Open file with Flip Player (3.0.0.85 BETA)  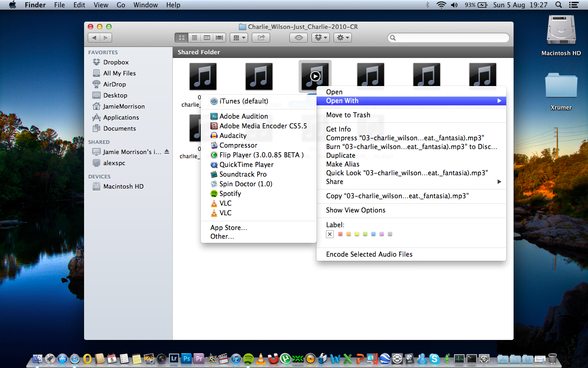tap(258, 155)
